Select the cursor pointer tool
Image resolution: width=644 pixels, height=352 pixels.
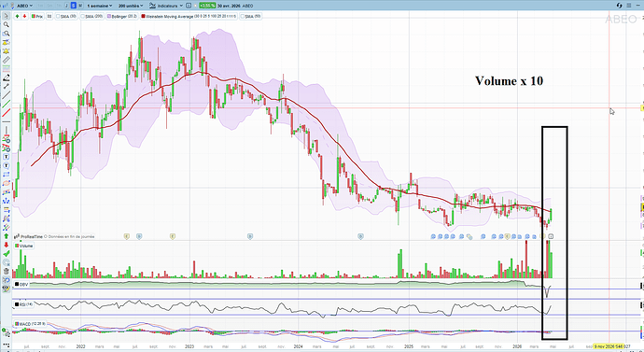click(x=7, y=16)
